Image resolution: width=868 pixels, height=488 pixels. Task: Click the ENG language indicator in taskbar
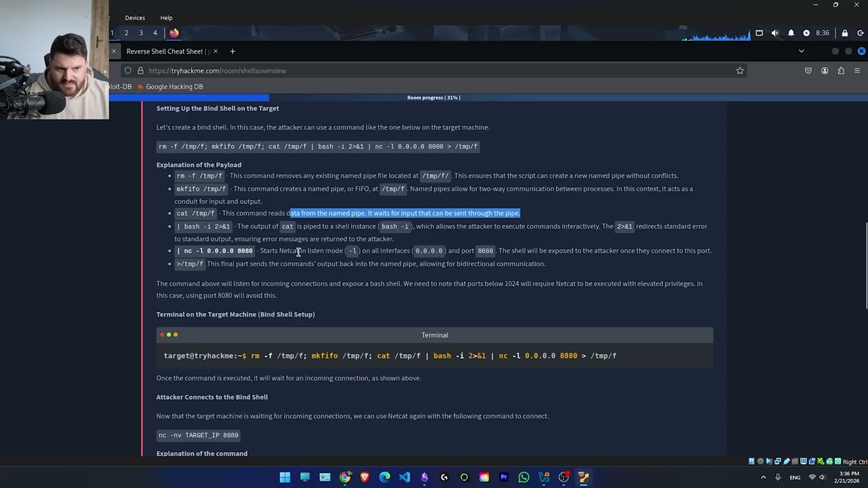[795, 477]
